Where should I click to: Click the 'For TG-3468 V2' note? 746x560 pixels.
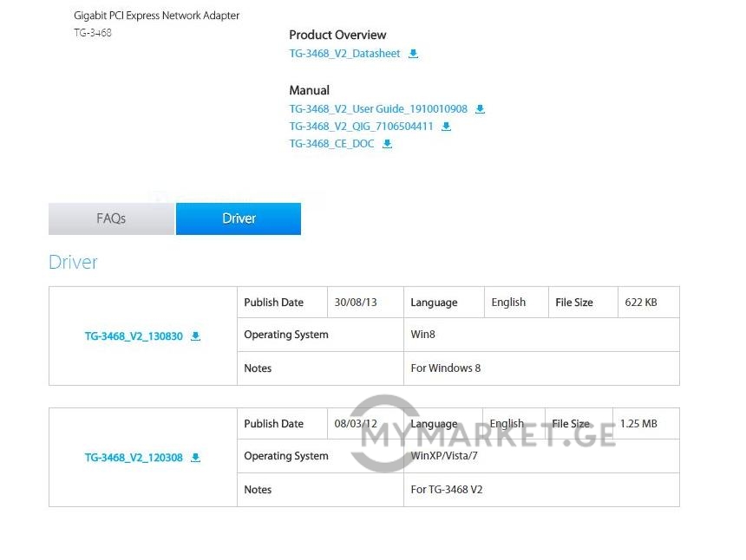coord(447,490)
